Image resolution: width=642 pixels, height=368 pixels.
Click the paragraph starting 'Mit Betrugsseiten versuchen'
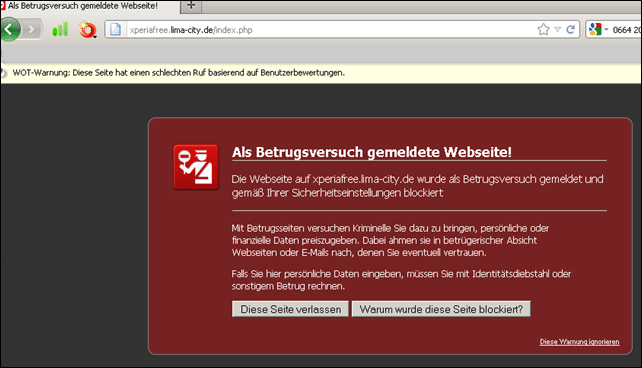390,240
